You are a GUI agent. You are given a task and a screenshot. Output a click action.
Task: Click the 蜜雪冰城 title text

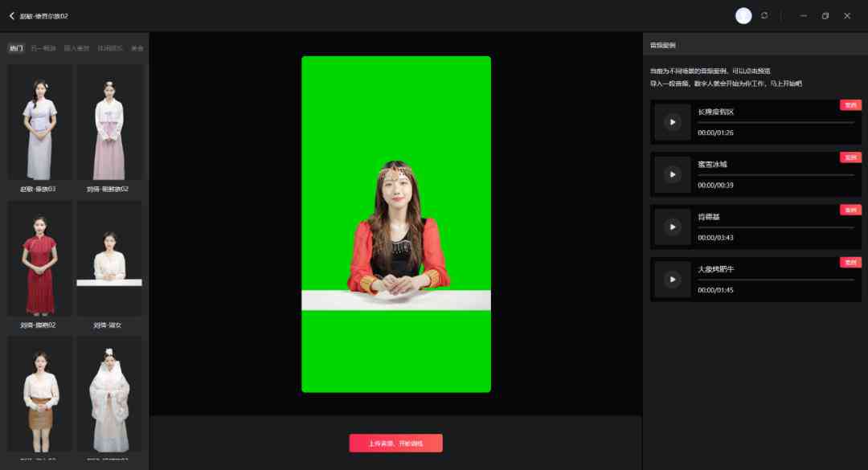(712, 165)
